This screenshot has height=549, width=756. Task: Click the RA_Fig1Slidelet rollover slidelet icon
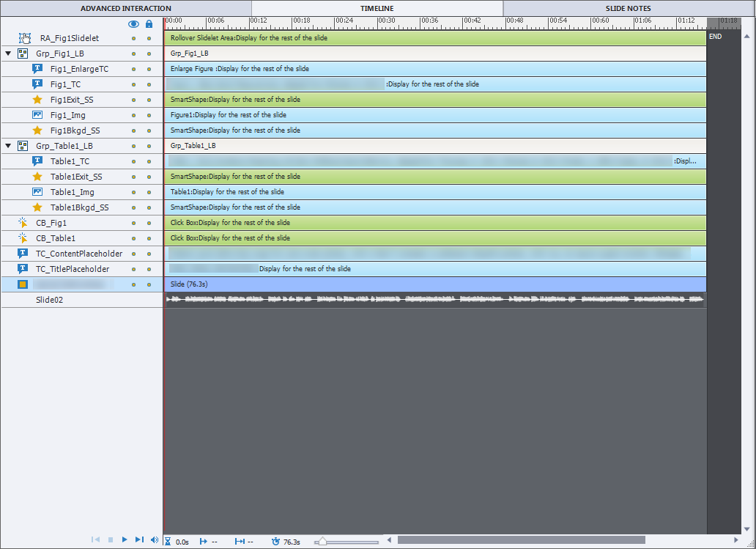coord(26,38)
